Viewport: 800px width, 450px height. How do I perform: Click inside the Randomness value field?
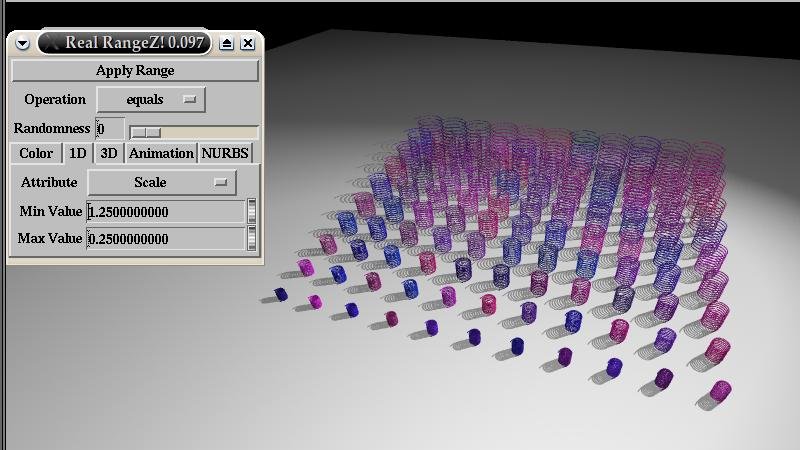(x=110, y=129)
